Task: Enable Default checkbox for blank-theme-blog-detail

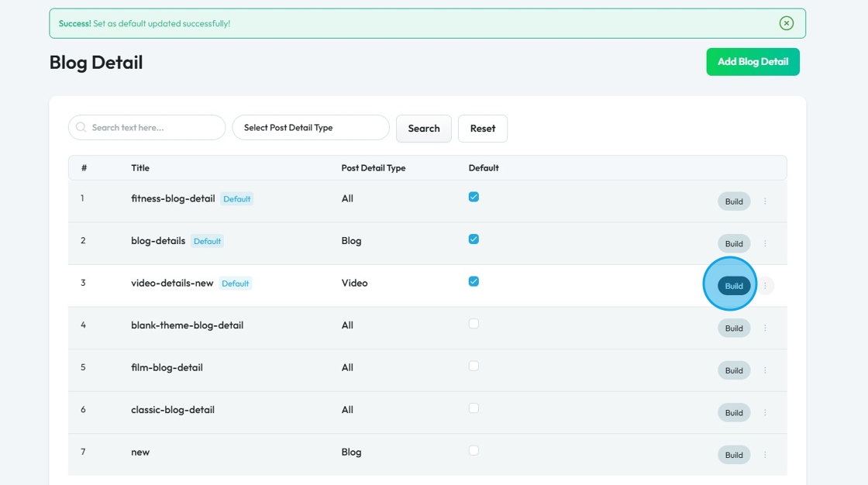Action: (474, 324)
